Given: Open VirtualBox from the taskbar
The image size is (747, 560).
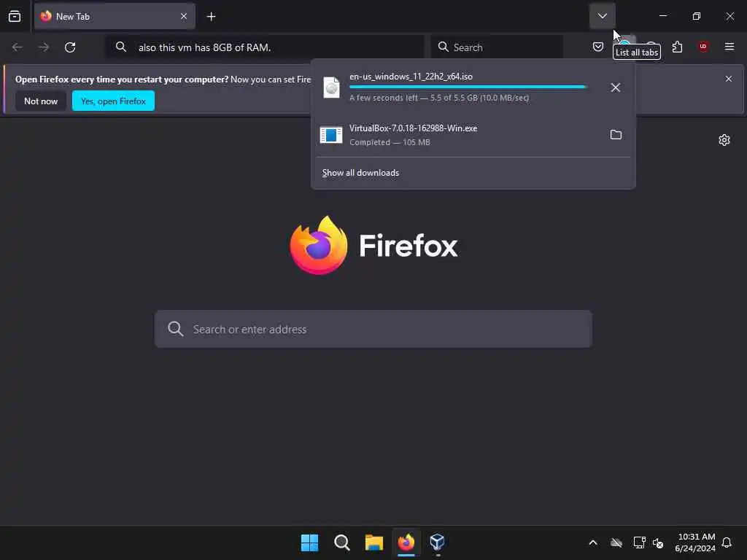Looking at the screenshot, I should tap(438, 542).
